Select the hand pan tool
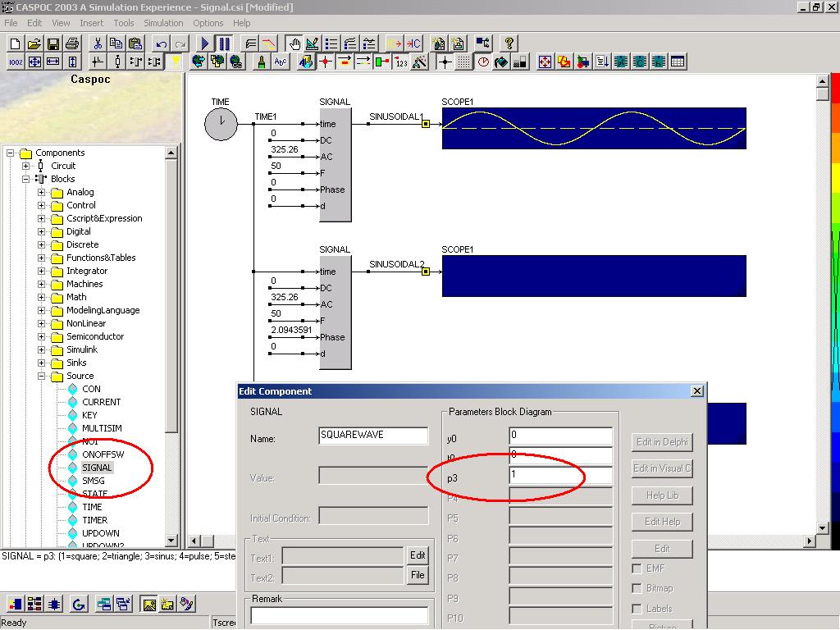 click(x=294, y=43)
